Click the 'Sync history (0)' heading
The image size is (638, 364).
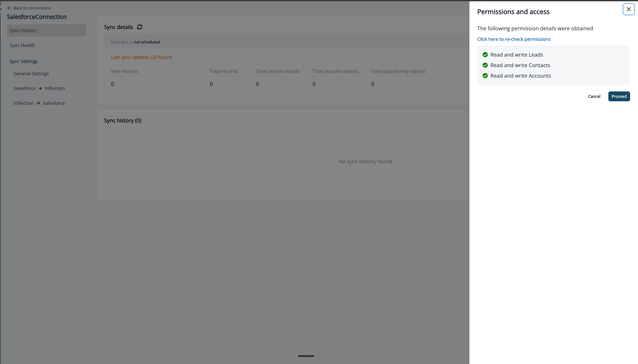123,121
